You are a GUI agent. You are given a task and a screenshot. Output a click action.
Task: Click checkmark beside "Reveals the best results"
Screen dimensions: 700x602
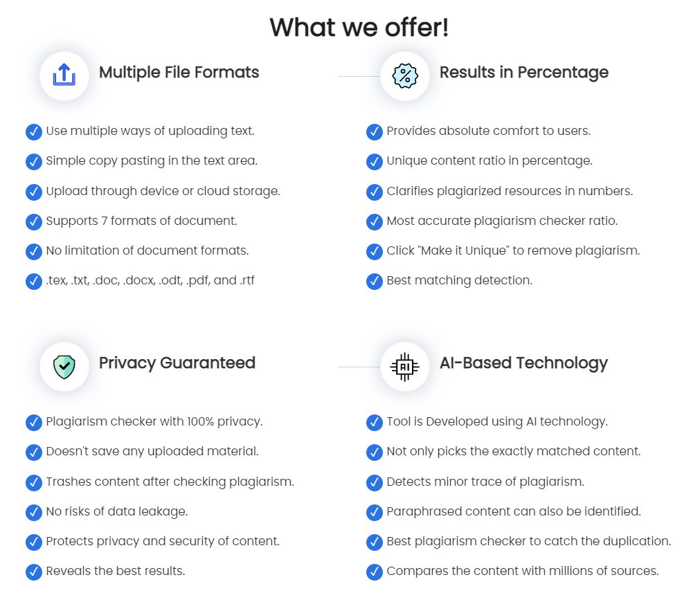(x=33, y=572)
